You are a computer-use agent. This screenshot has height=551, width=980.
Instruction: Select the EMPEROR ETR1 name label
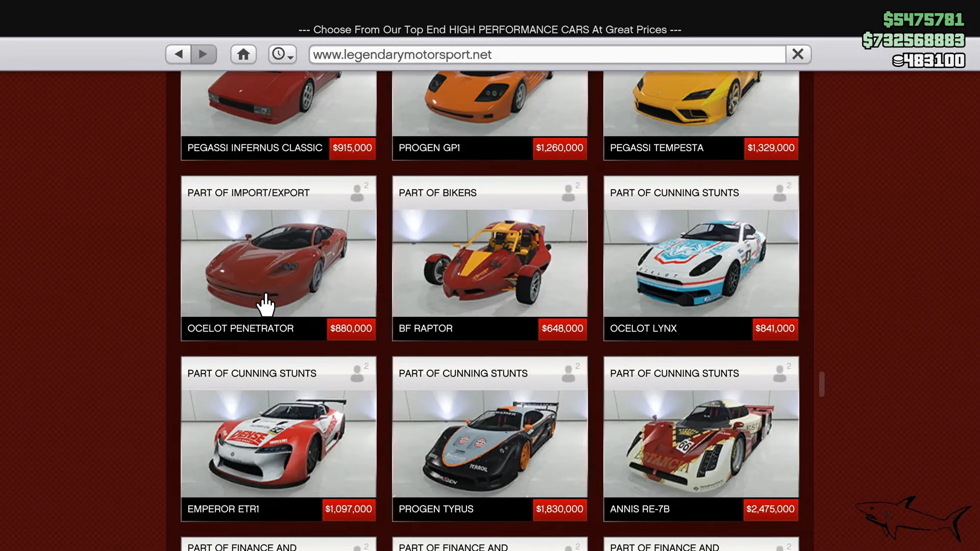tap(223, 509)
